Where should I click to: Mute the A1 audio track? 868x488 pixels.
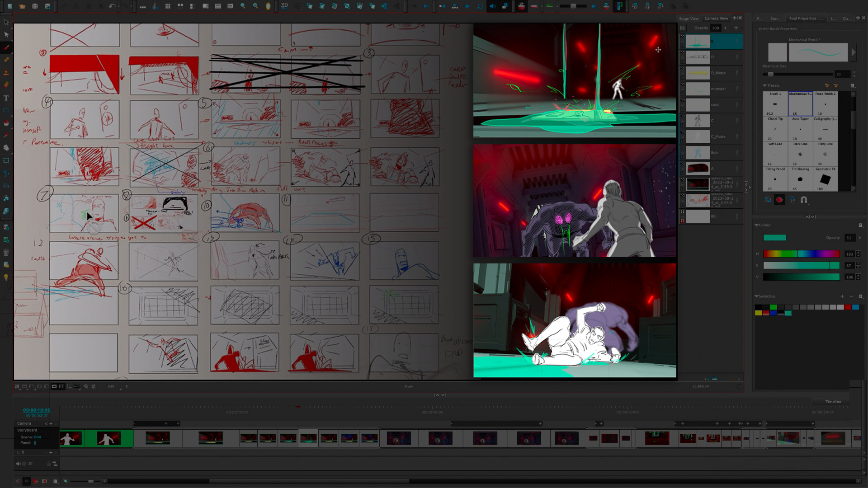18,464
